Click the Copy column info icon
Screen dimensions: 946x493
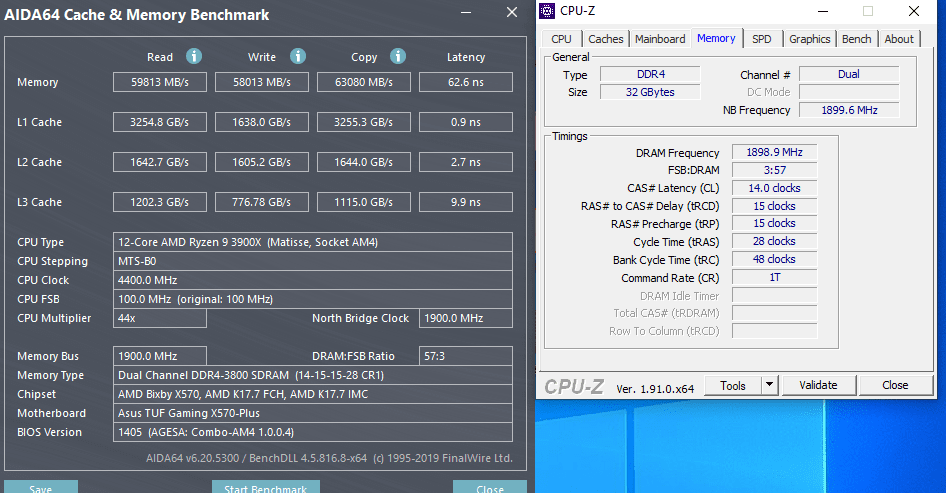(398, 56)
